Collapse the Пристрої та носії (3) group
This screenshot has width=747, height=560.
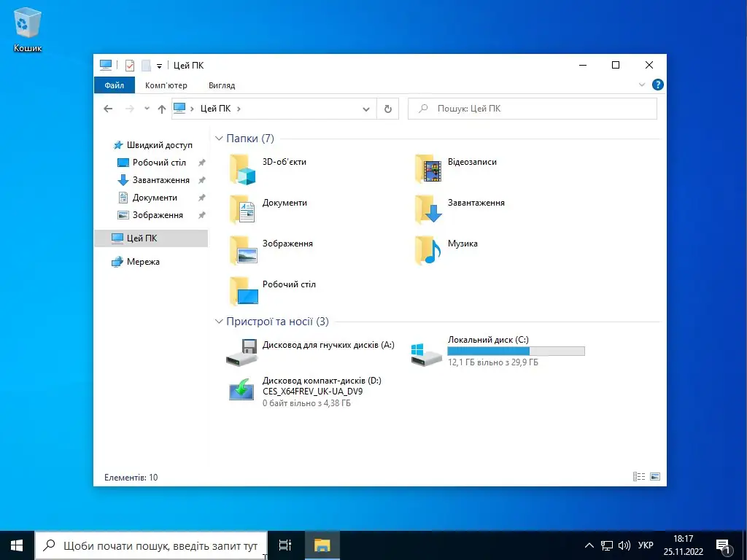[219, 322]
